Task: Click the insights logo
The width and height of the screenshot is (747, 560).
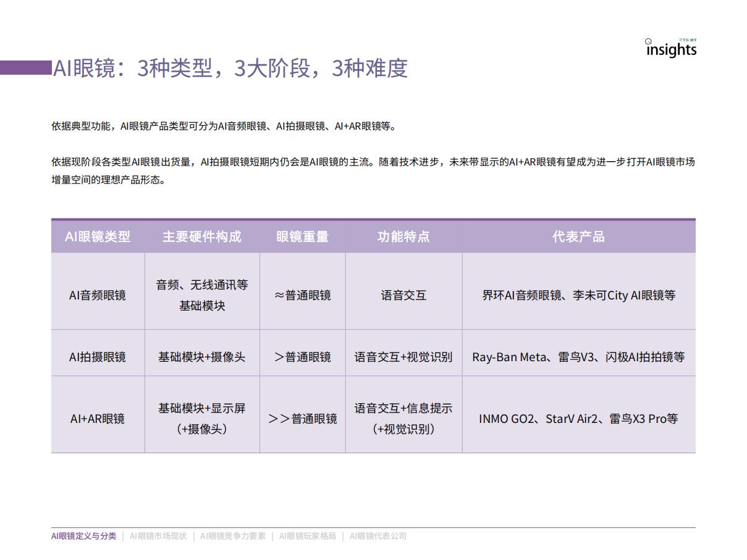Action: 671,48
